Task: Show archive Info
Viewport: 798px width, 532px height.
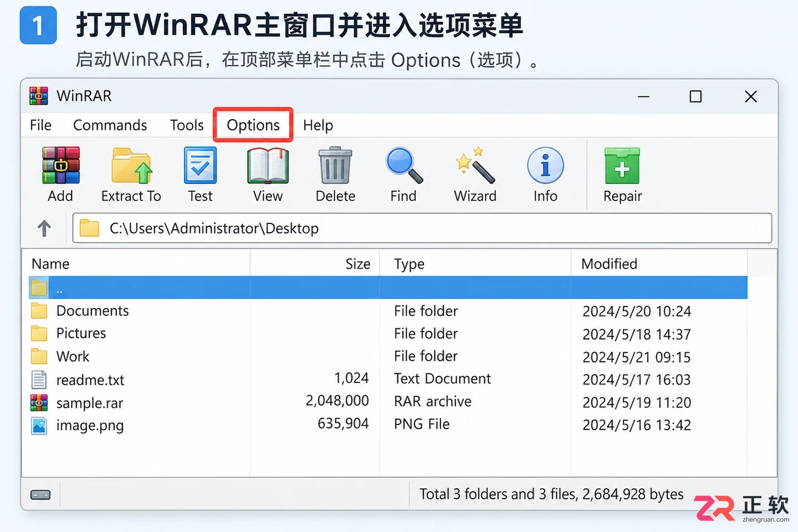Action: click(545, 165)
